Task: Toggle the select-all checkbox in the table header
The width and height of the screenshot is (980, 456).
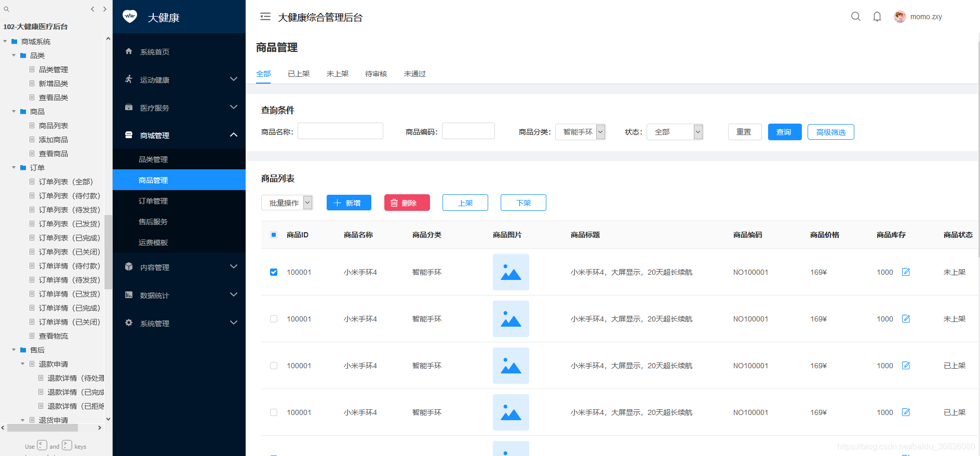Action: click(274, 235)
